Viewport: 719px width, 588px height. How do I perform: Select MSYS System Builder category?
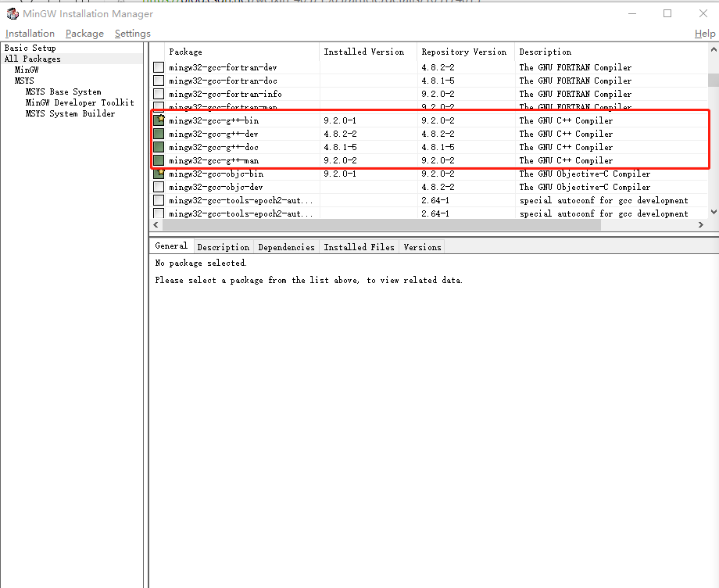click(70, 113)
